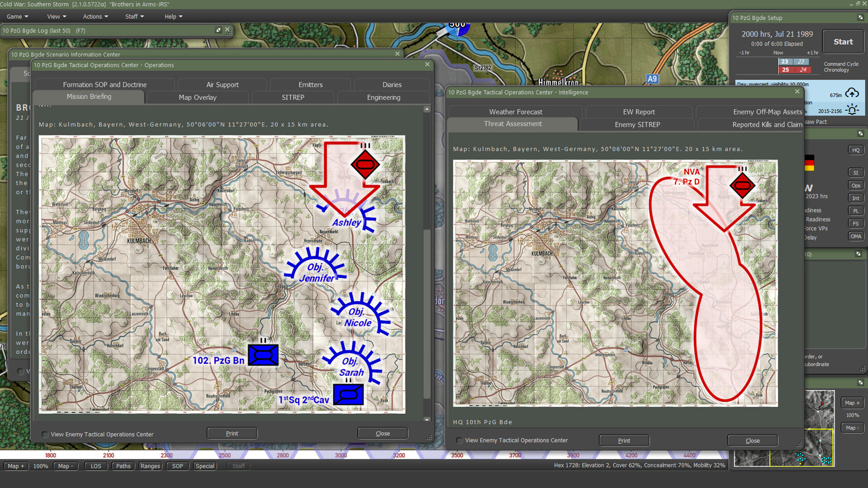868x488 pixels.
Task: Toggle the Ranges display on bottom toolbar
Action: tap(151, 466)
